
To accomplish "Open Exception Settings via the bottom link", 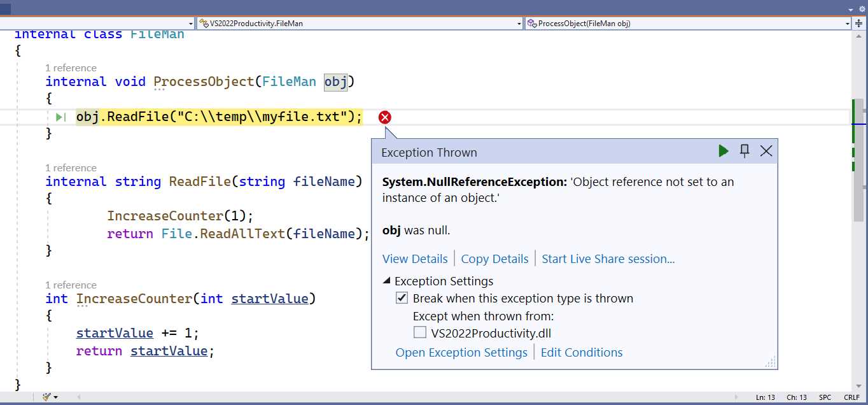I will (461, 352).
